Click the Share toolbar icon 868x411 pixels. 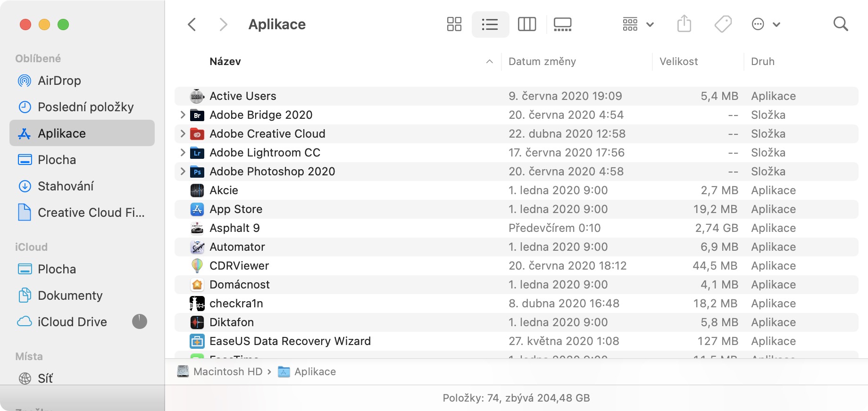click(x=684, y=24)
